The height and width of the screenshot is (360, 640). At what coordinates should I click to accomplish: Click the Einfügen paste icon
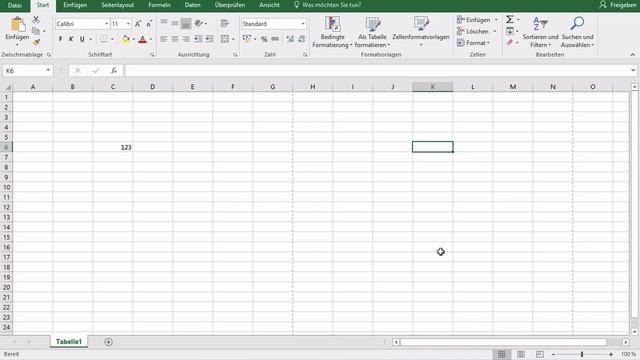point(17,25)
